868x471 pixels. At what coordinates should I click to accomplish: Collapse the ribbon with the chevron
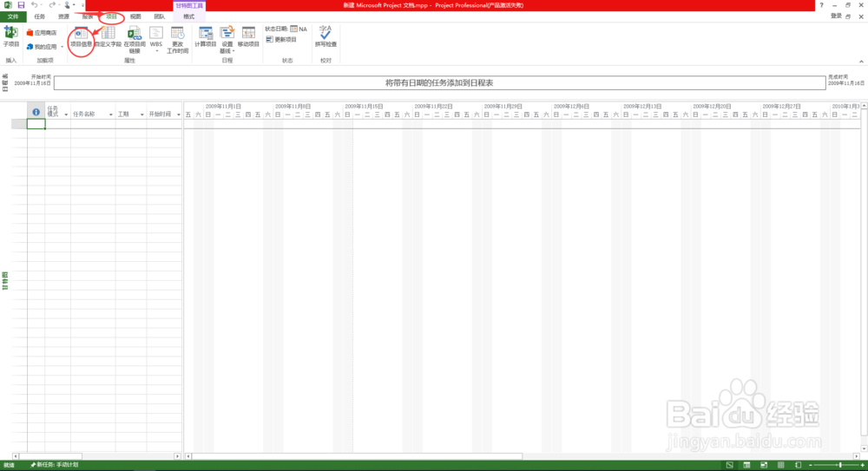[x=861, y=62]
